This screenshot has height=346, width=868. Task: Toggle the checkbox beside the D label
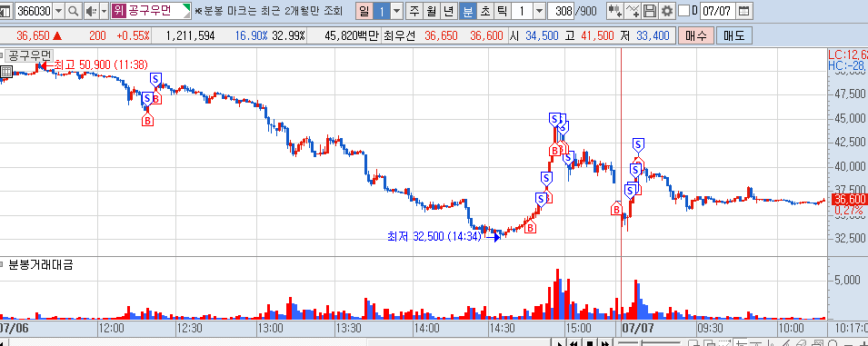684,11
